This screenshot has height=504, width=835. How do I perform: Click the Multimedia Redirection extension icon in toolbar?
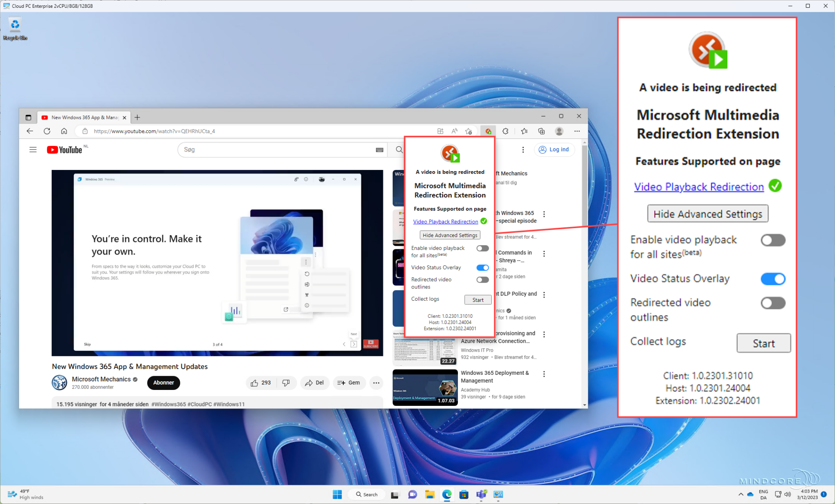click(488, 131)
